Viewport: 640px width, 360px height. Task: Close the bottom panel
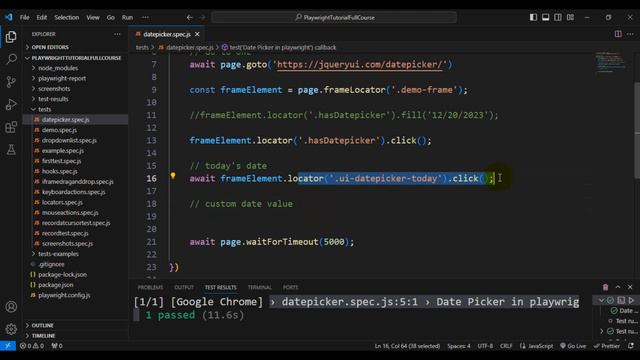click(630, 287)
